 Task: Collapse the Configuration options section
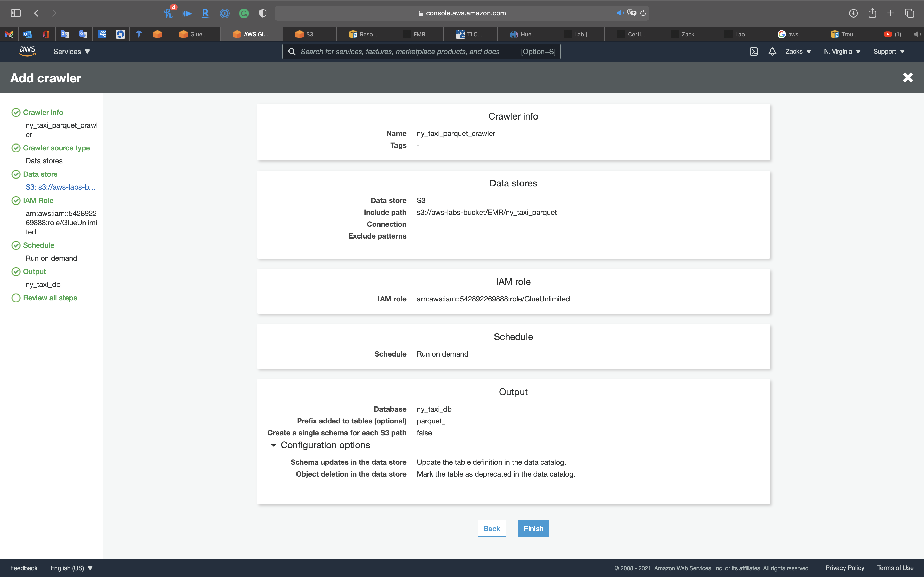273,445
